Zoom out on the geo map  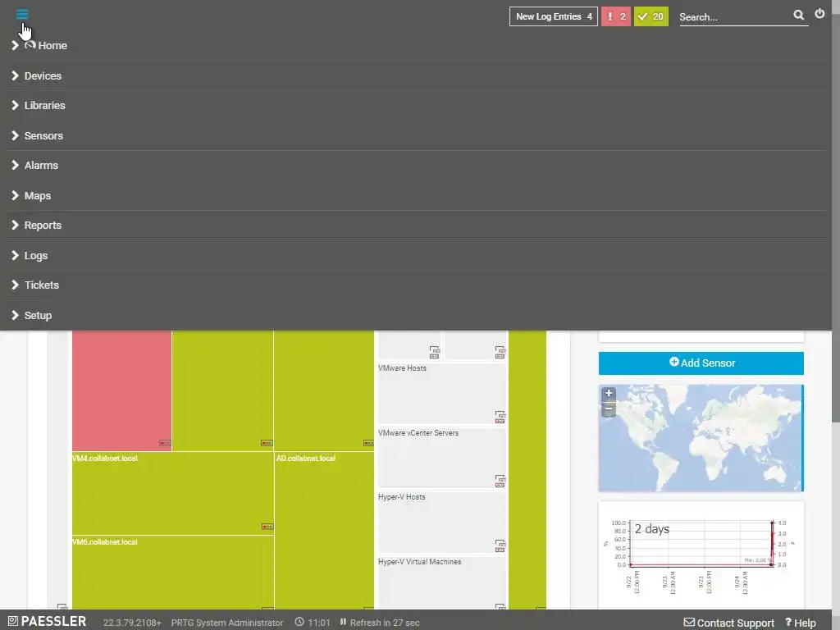609,409
